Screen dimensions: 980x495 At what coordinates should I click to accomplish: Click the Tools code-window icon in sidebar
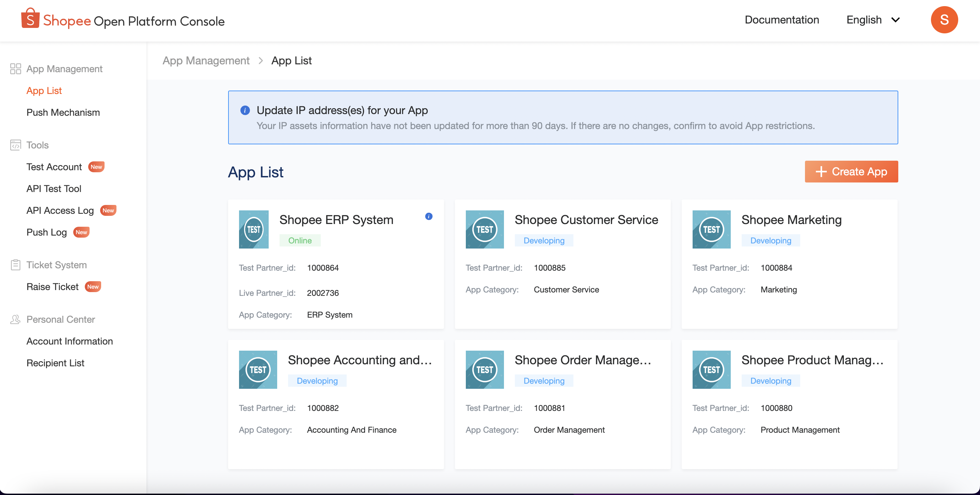coord(16,145)
